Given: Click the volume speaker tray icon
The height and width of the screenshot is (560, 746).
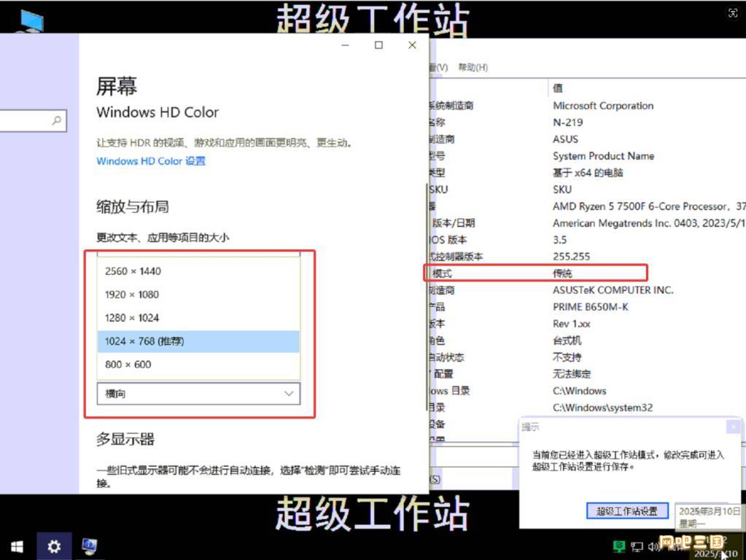Looking at the screenshot, I should tap(653, 547).
